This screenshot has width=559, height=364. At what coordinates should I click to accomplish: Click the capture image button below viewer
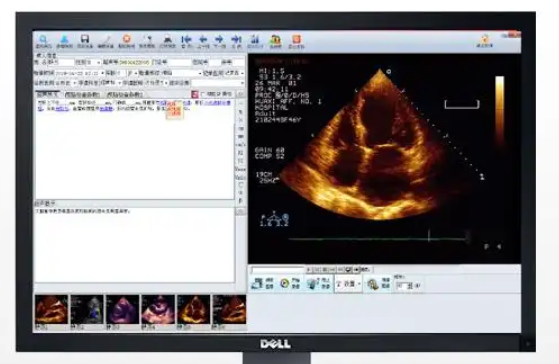[263, 284]
